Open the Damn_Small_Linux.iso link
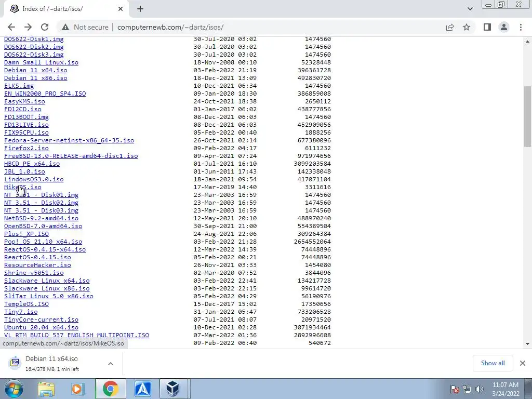 pos(41,62)
